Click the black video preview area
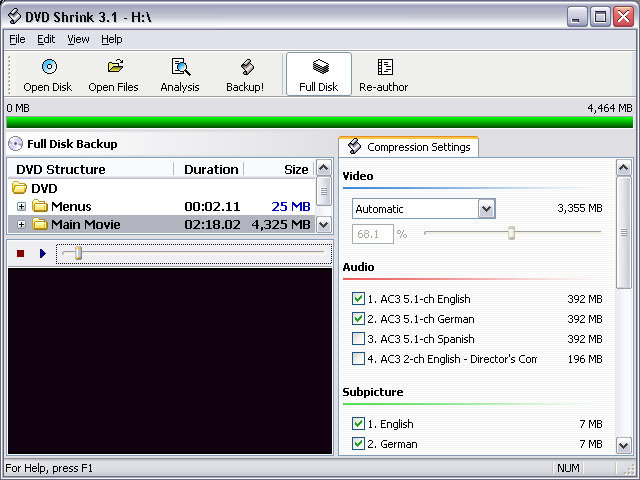The height and width of the screenshot is (480, 640). [170, 361]
